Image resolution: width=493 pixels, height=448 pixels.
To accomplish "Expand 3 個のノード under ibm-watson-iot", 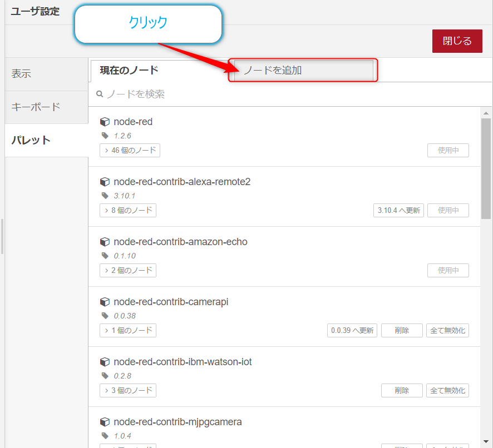I will 128,390.
